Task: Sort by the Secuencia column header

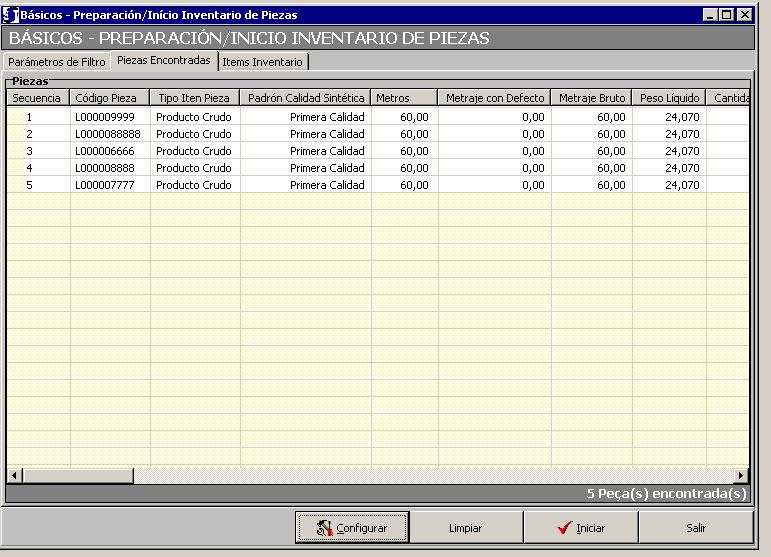Action: (x=38, y=98)
